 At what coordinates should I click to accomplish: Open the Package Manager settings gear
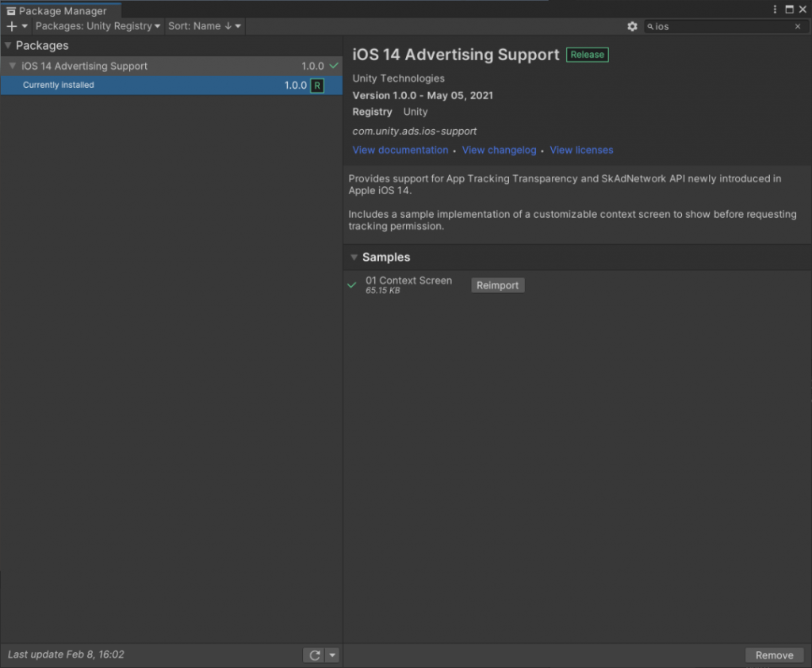click(x=632, y=26)
